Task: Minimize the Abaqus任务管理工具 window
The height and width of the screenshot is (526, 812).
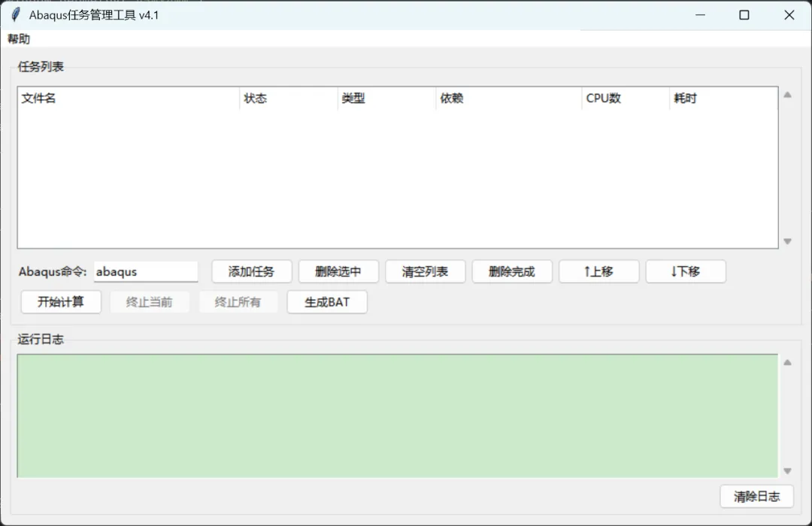Action: (700, 15)
